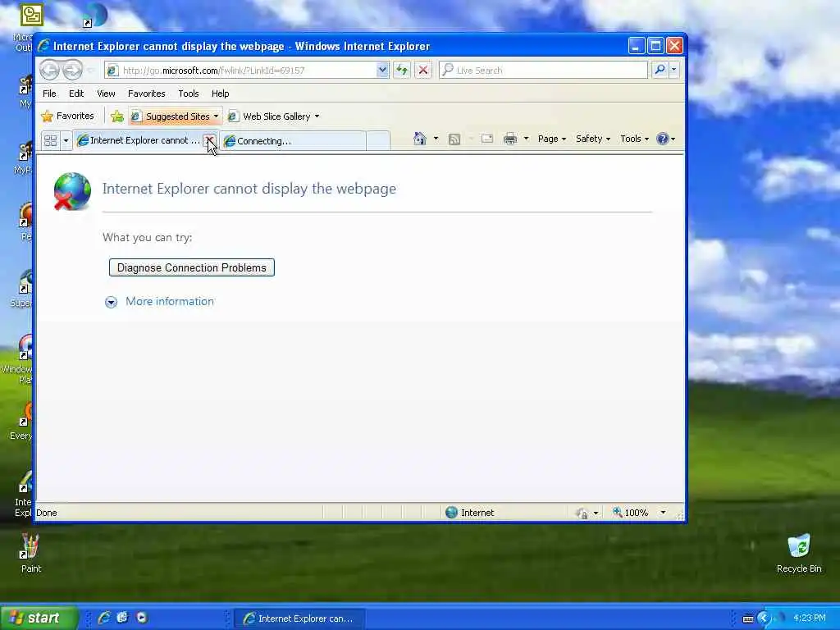Refresh the page using the green arrows icon

coord(402,70)
